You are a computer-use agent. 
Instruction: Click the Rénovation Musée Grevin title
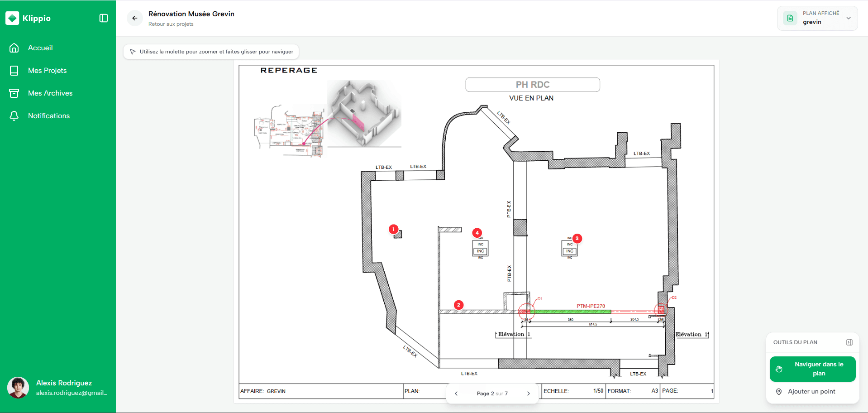tap(191, 14)
